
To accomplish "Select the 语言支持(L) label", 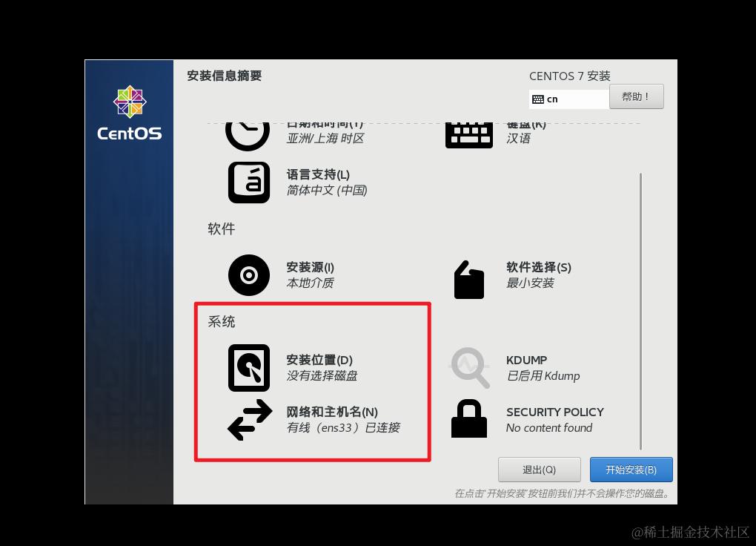I will click(x=318, y=174).
